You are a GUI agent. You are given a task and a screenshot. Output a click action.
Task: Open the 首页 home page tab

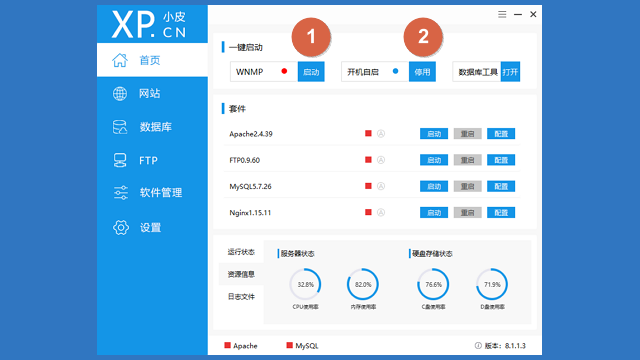152,60
